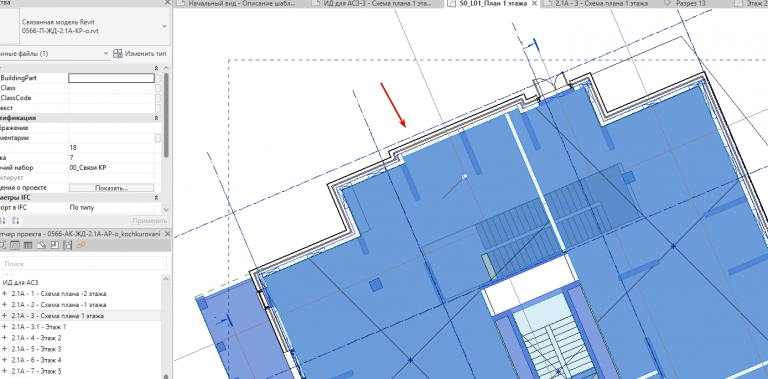768x379 pixels.
Task: Select 2.1A - 4 - Этаж 2 row text
Action: (36, 338)
